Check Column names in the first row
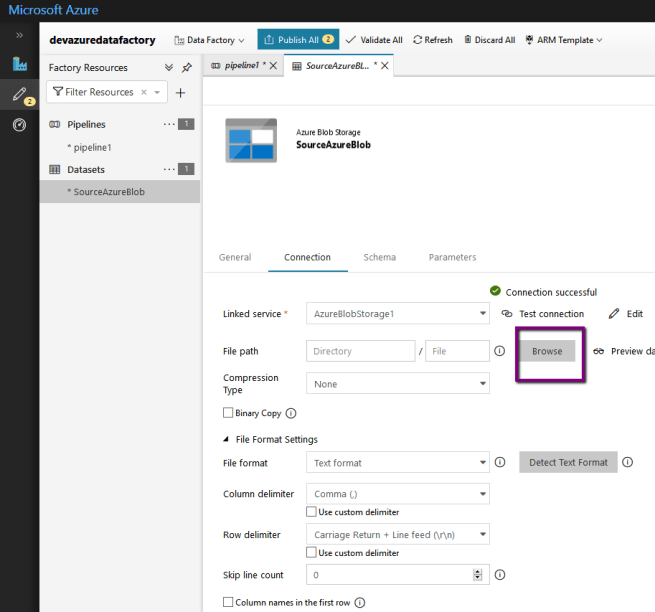655x612 pixels. pos(228,602)
